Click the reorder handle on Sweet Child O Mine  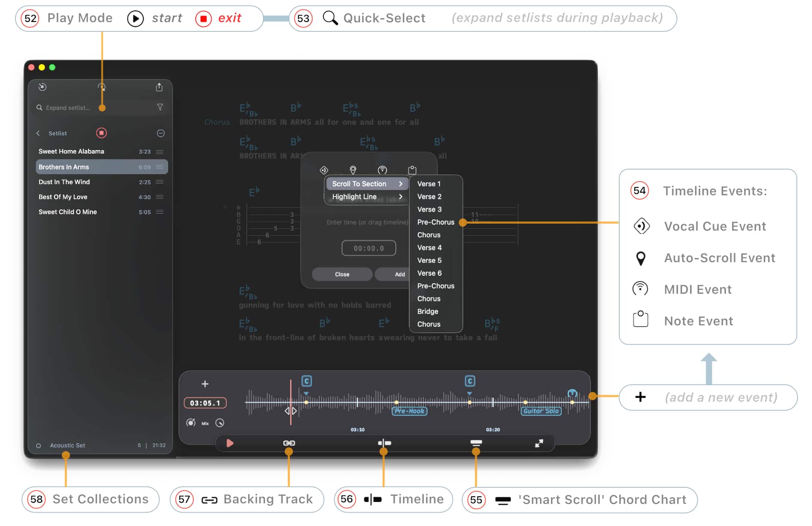click(160, 212)
